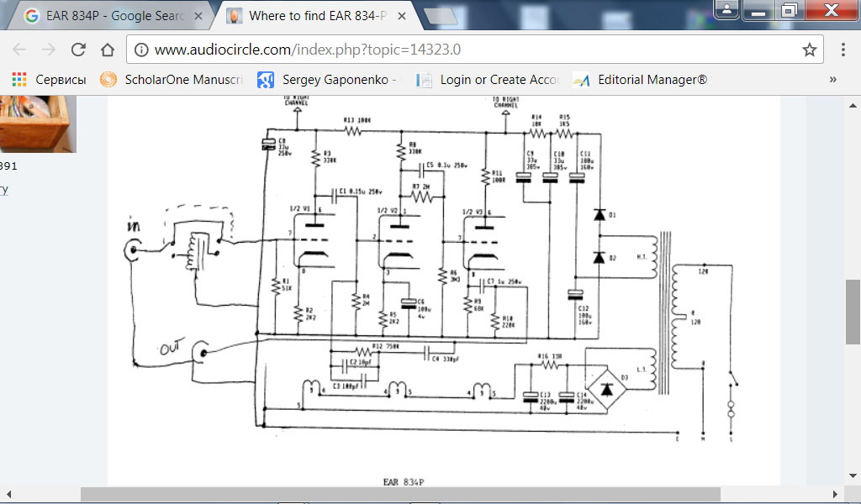Click the vertical scrollbar up arrow
The height and width of the screenshot is (504, 861).
(x=853, y=105)
